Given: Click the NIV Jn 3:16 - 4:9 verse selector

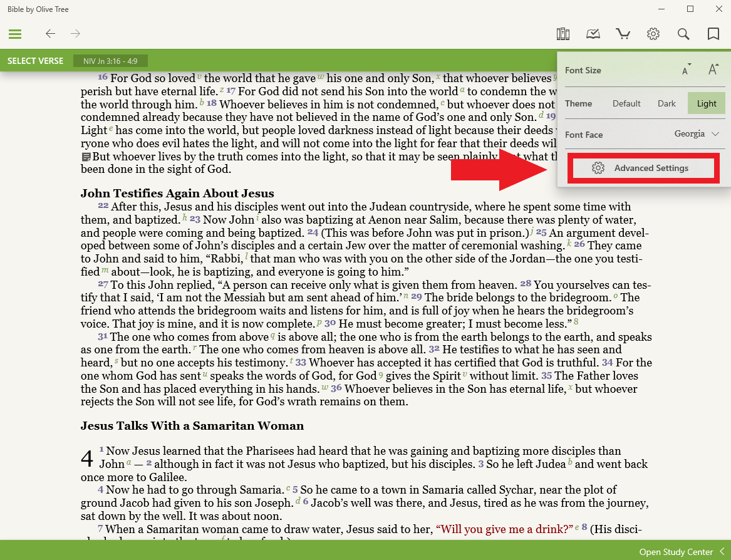Looking at the screenshot, I should [x=110, y=61].
